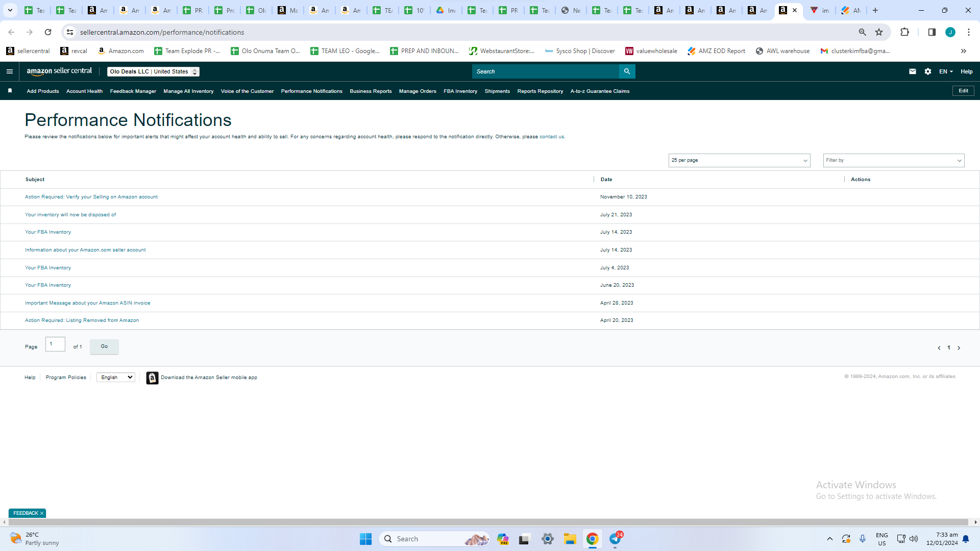Click the Chrome back arrow
This screenshot has height=551, width=980.
point(11,32)
